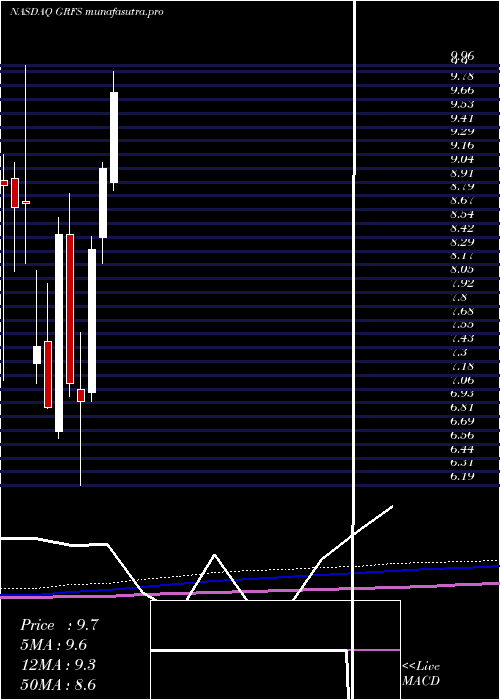
Task: Click the 9.53 price axis label
Action: [x=462, y=104]
